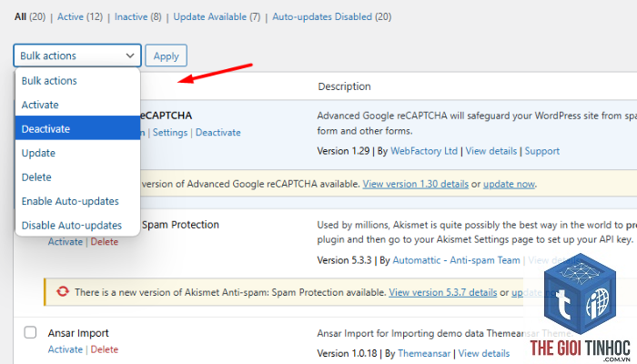Open Support link for reCAPTCHA plugin
The image size is (637, 364).
click(542, 151)
